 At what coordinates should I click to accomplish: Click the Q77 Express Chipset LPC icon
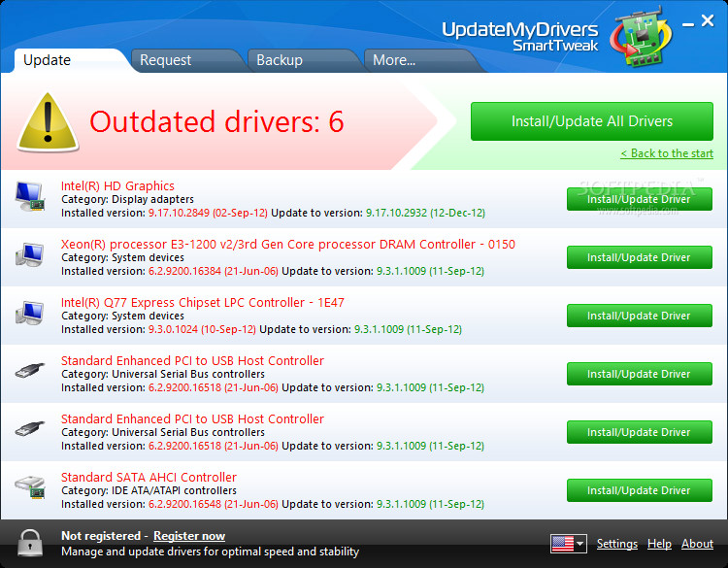(x=30, y=313)
